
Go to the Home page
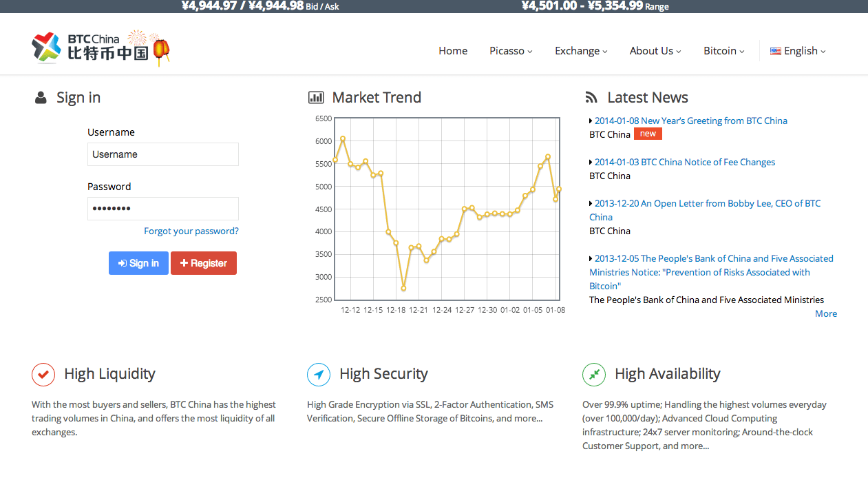click(x=453, y=51)
